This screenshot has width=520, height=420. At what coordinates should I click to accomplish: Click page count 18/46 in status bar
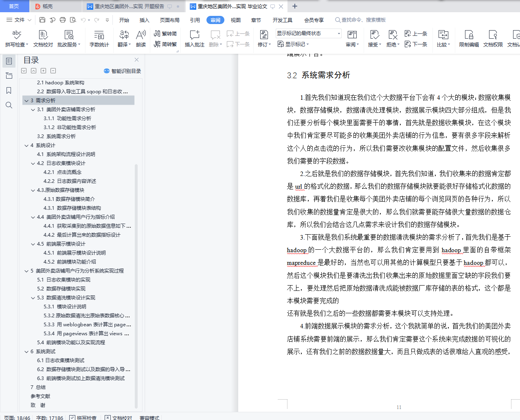18,418
